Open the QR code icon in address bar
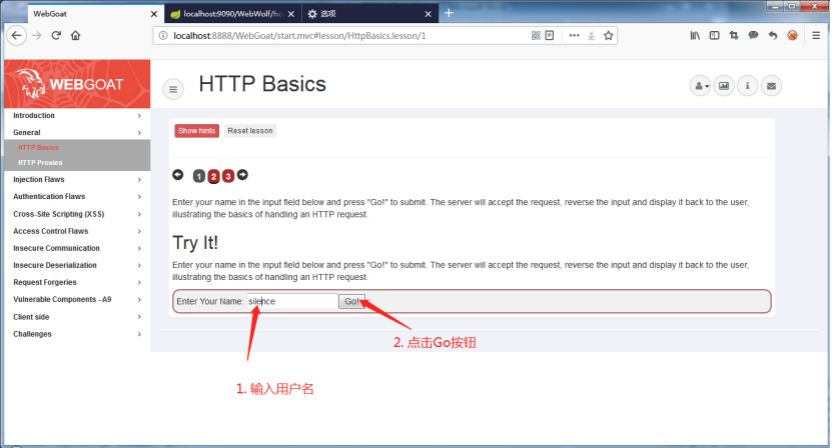The width and height of the screenshot is (832, 448). [536, 36]
